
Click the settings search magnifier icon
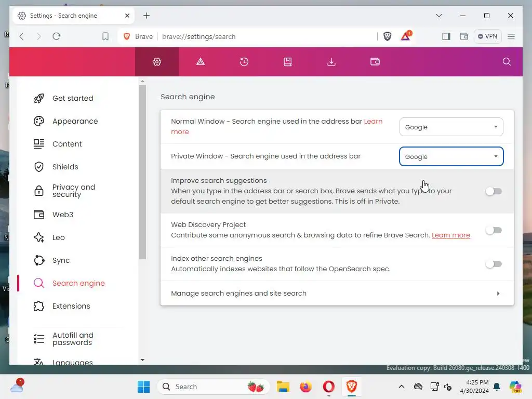pos(507,62)
